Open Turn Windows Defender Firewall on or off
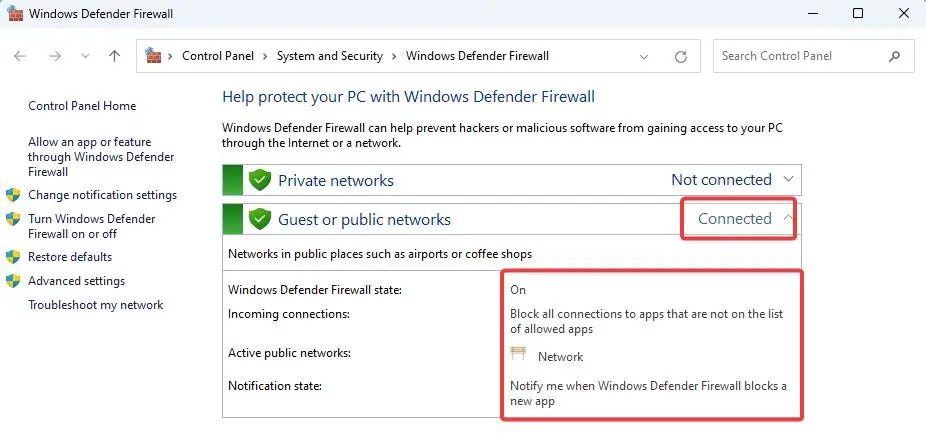The image size is (926, 433). pyautogui.click(x=92, y=226)
